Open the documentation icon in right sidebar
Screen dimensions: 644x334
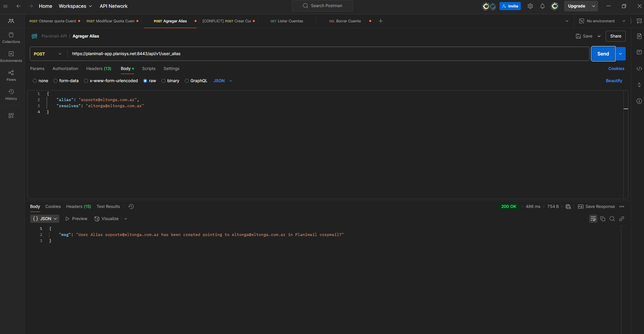(x=639, y=36)
